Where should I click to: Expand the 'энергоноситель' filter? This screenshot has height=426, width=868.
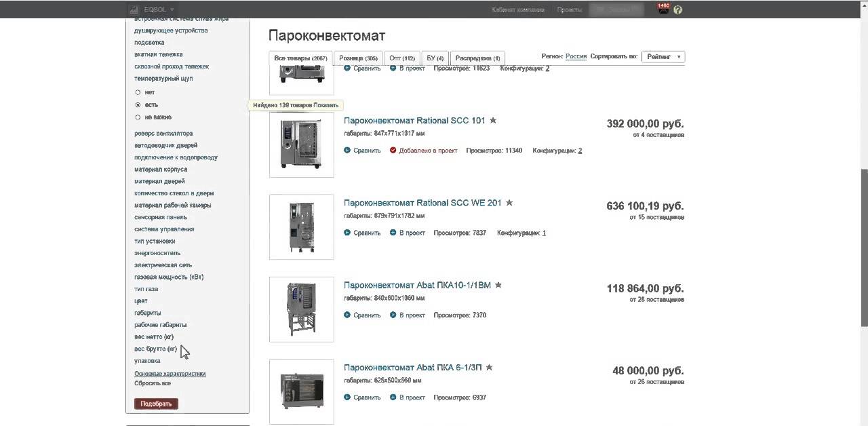[157, 253]
